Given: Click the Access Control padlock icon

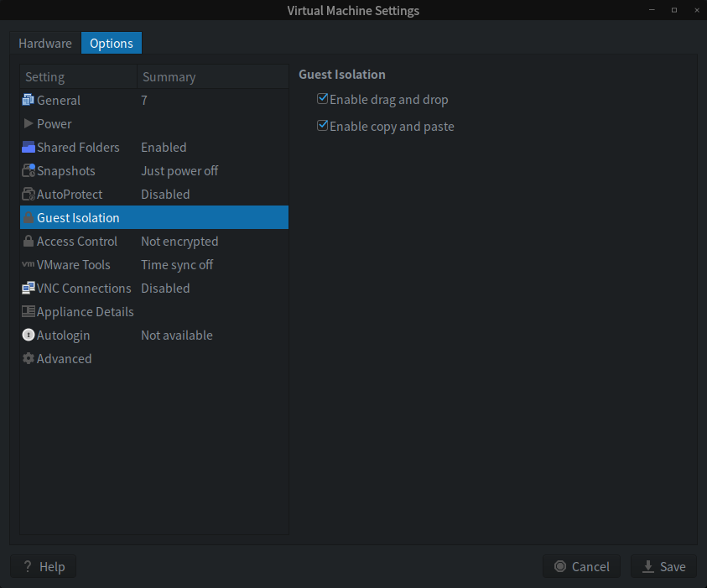Looking at the screenshot, I should [x=29, y=242].
